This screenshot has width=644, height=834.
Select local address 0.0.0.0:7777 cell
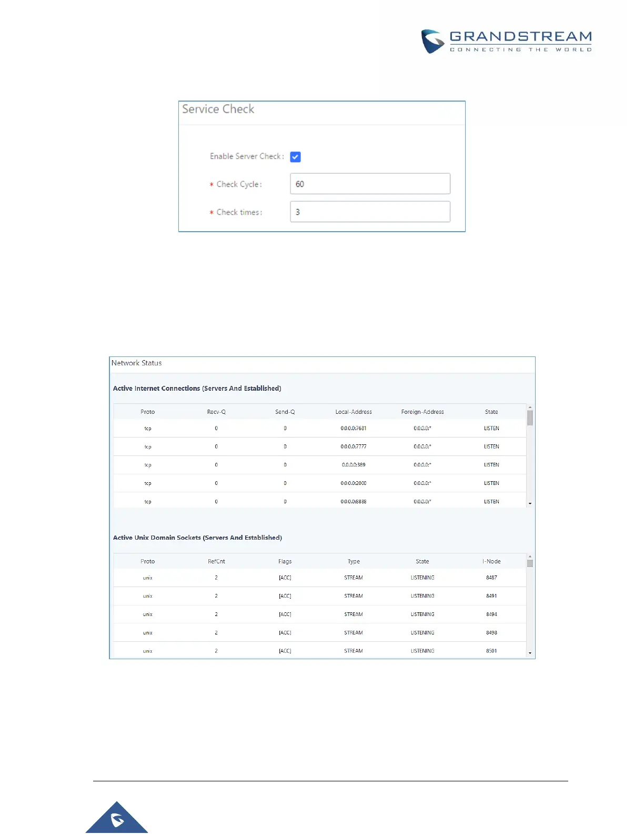click(x=354, y=446)
